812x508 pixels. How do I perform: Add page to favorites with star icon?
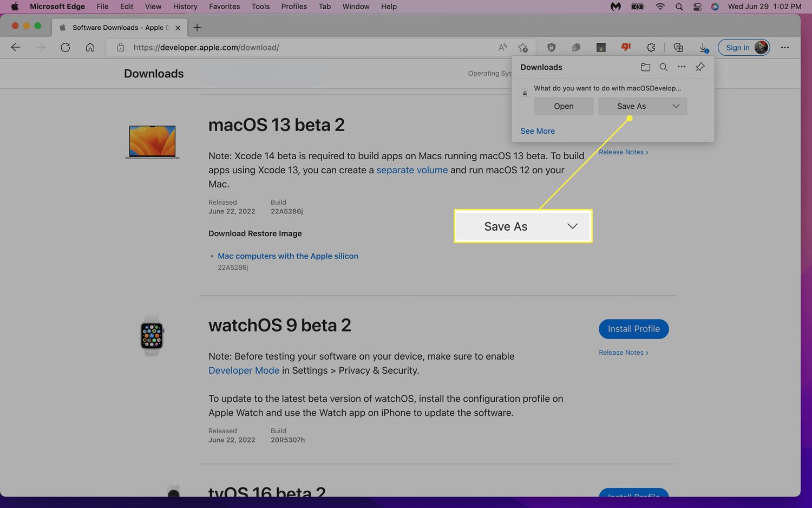523,48
